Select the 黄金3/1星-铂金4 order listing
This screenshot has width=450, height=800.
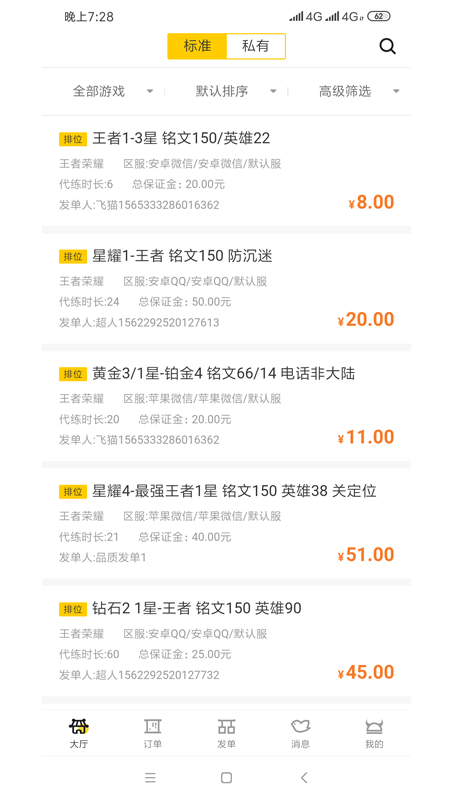click(227, 406)
